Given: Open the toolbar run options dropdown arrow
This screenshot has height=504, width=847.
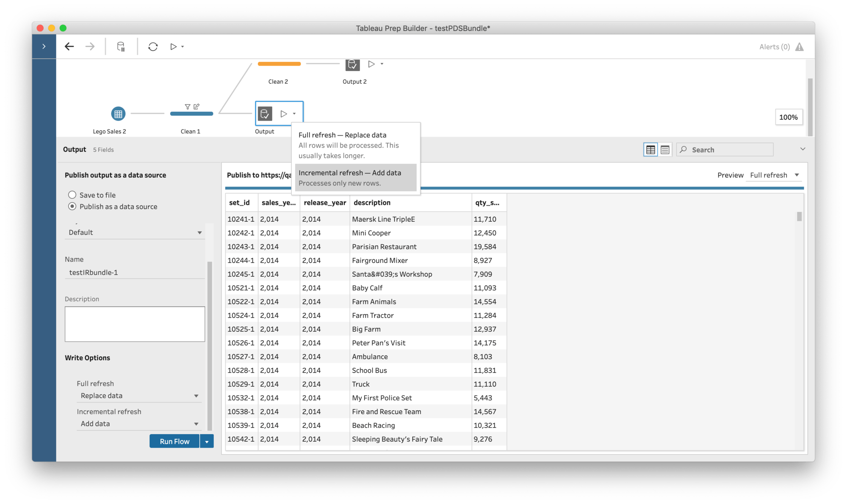Looking at the screenshot, I should click(183, 47).
